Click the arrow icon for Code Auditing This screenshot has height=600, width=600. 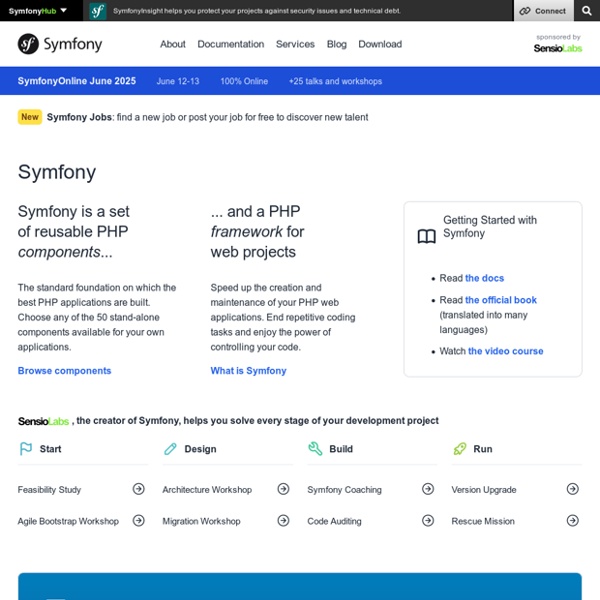pyautogui.click(x=428, y=521)
